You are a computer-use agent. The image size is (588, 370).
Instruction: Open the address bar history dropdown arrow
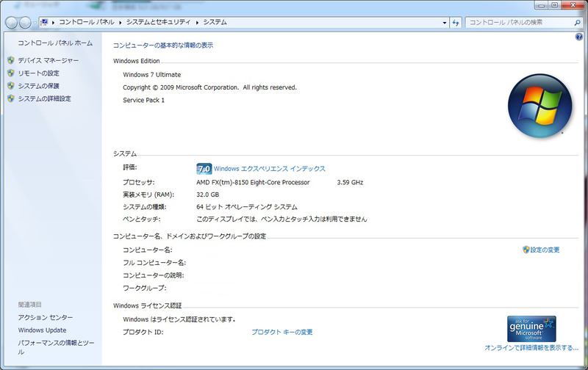[x=445, y=23]
